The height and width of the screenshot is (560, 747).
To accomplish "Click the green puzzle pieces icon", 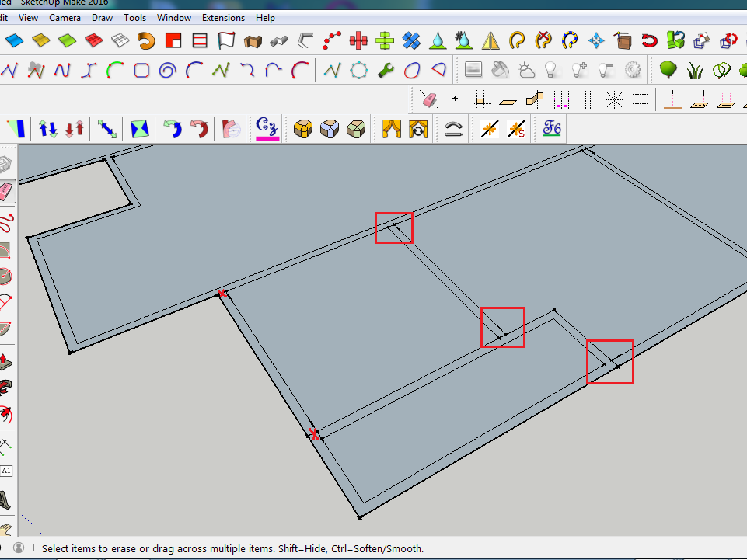I will 675,40.
